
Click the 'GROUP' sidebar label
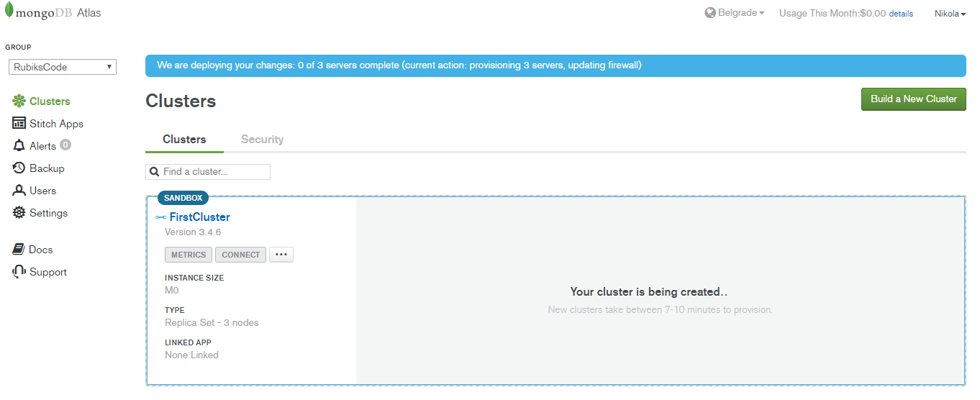coord(18,47)
